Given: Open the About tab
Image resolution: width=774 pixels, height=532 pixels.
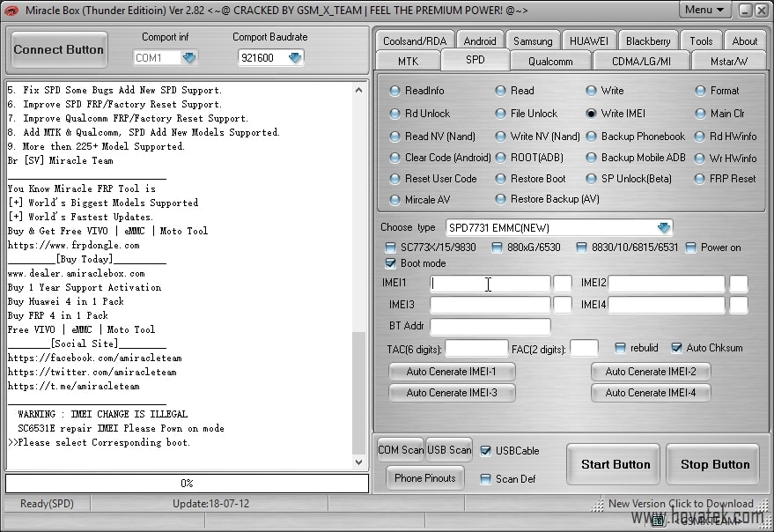Looking at the screenshot, I should [x=744, y=41].
